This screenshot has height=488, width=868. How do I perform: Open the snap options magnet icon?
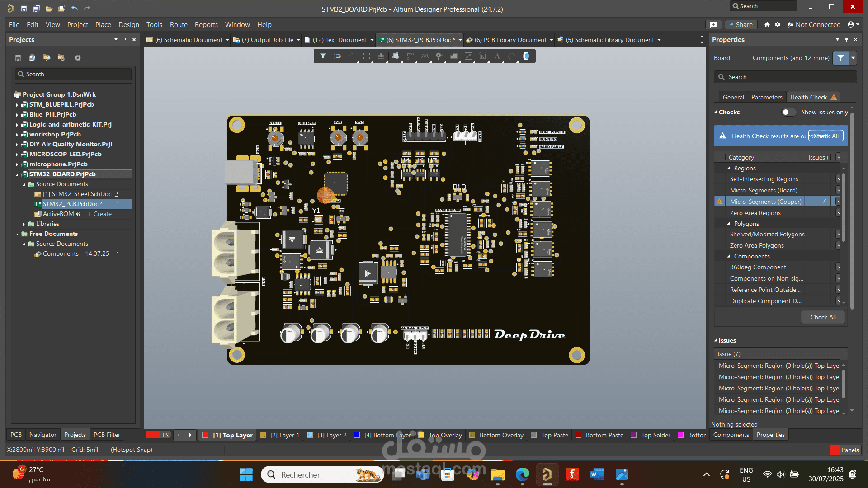(x=337, y=56)
